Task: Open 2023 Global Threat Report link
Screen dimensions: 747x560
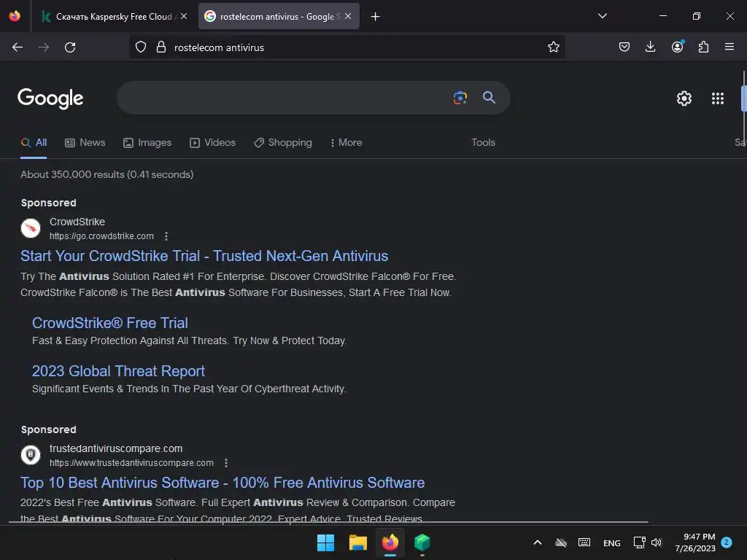Action: tap(119, 371)
